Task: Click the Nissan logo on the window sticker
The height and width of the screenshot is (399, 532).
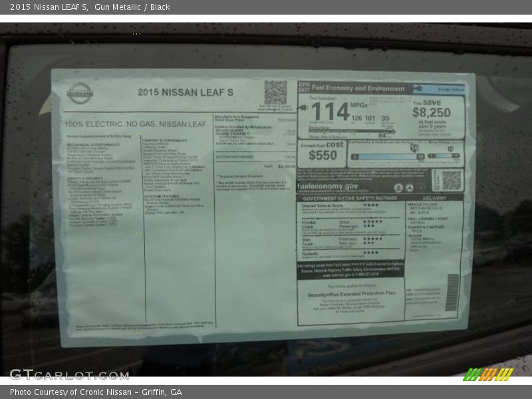Action: click(x=80, y=93)
